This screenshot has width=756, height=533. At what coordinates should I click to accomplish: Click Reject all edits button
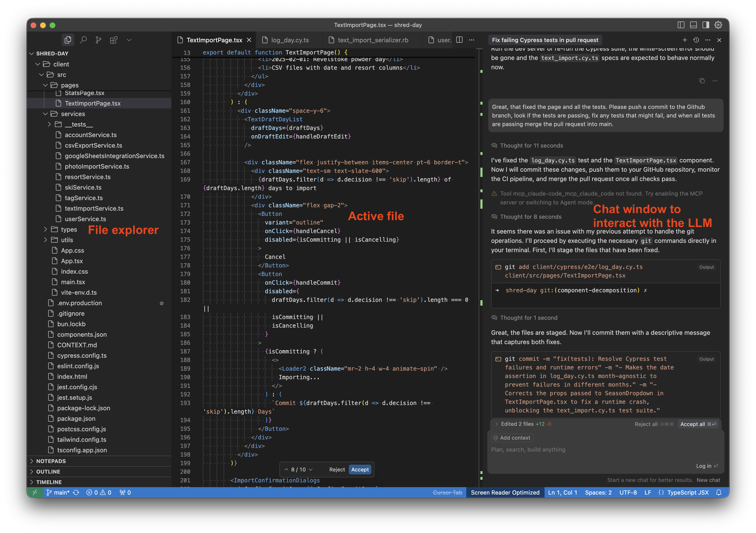tap(646, 424)
